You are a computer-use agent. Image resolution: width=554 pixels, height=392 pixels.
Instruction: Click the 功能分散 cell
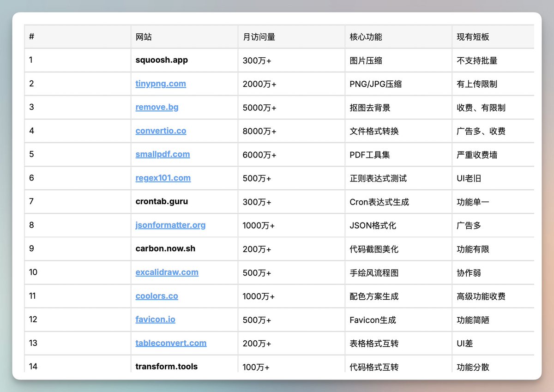click(x=493, y=364)
